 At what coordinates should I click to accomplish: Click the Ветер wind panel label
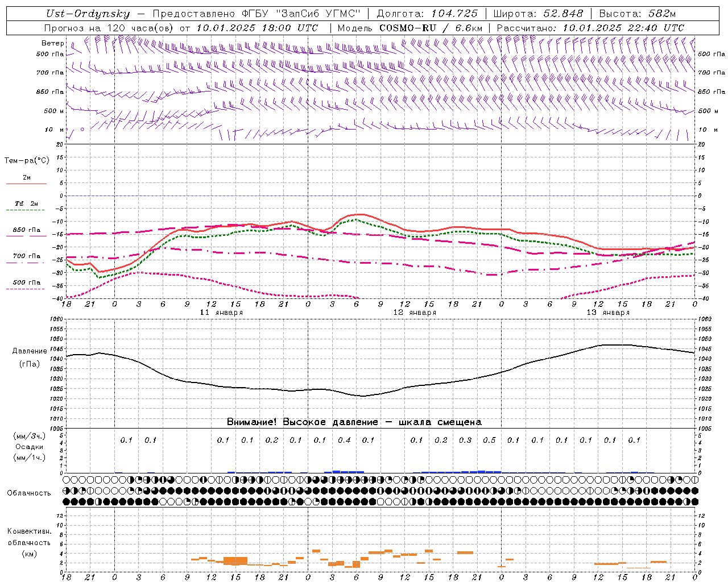point(53,43)
